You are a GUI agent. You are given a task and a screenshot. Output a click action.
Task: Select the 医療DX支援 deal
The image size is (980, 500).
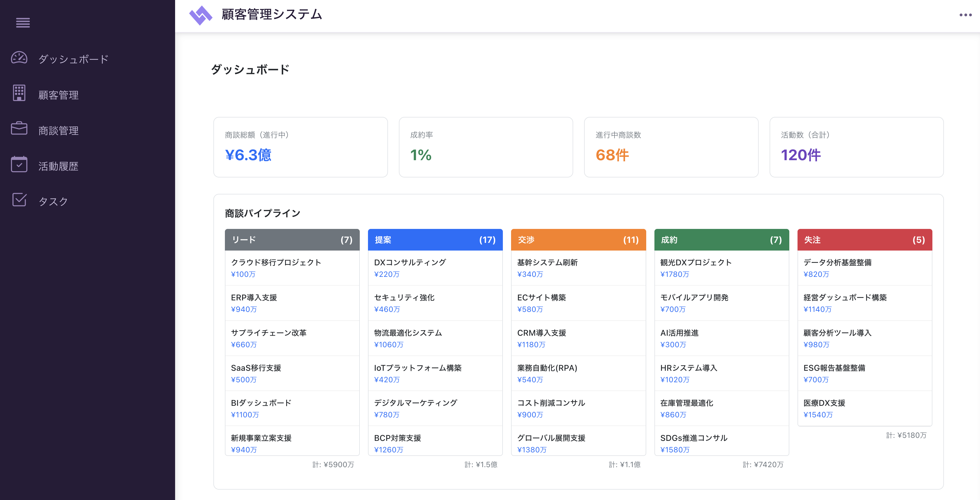(x=865, y=408)
